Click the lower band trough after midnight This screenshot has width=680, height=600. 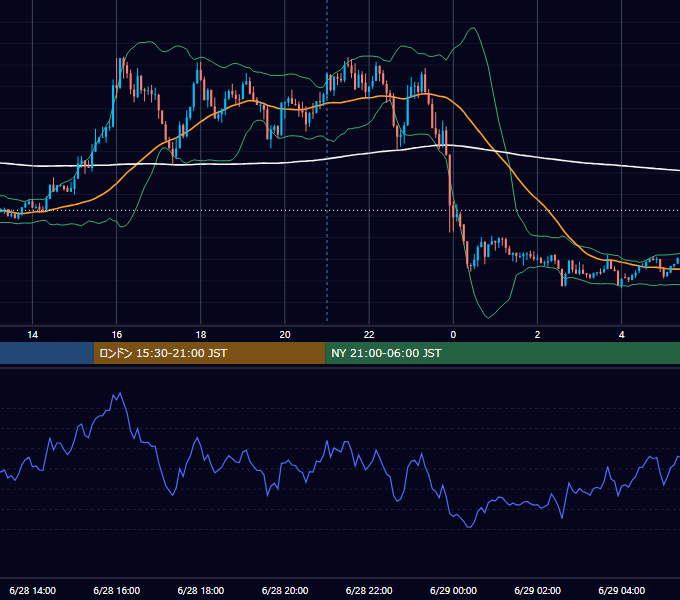[488, 317]
